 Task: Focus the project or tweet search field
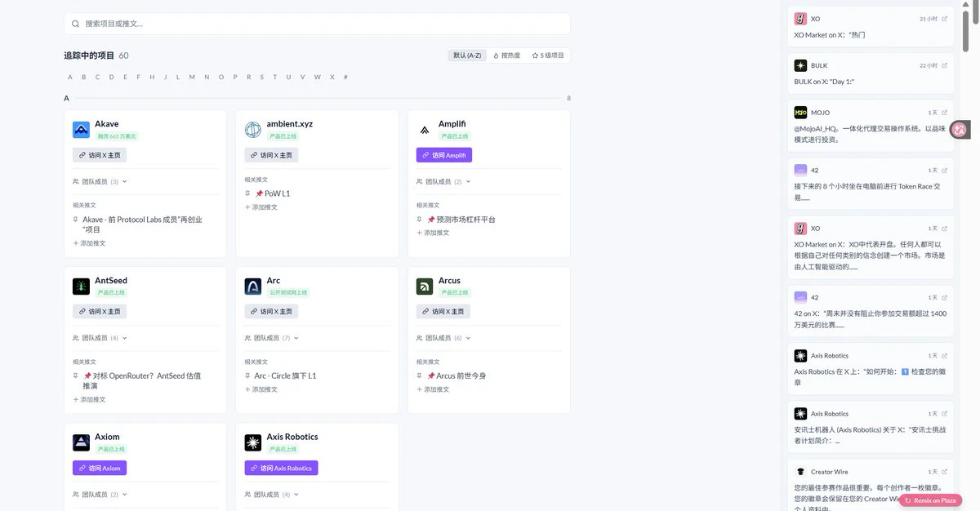point(317,24)
